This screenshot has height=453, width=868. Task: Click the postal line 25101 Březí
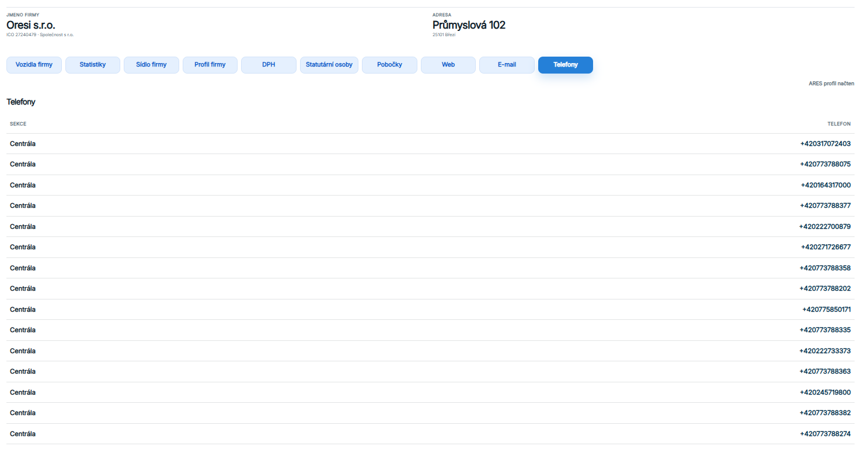444,35
